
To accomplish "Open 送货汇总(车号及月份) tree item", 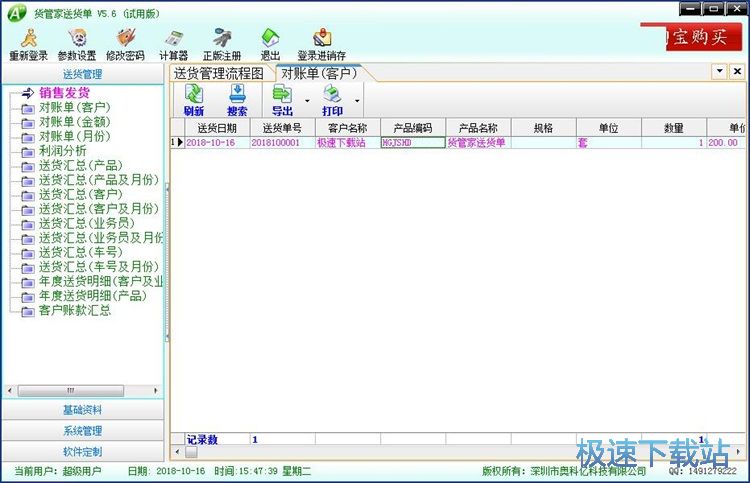I will tap(99, 266).
